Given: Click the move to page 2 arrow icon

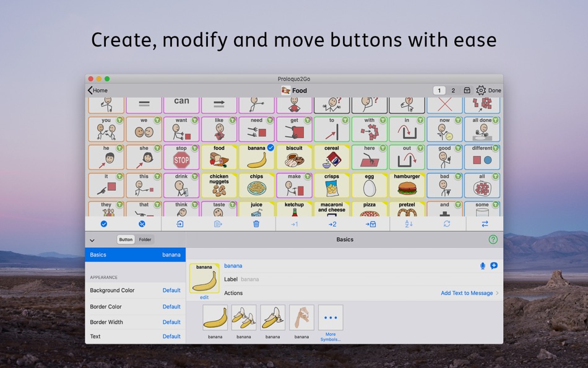Looking at the screenshot, I should [x=332, y=224].
